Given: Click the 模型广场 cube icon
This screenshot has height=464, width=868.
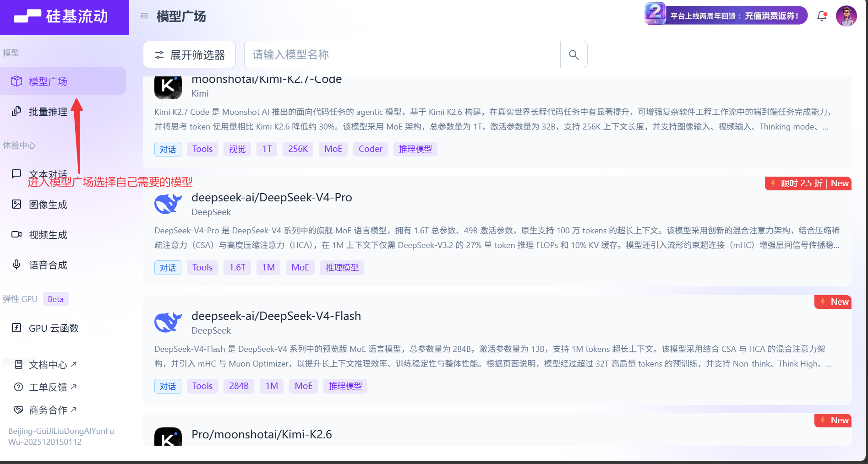Looking at the screenshot, I should [16, 81].
